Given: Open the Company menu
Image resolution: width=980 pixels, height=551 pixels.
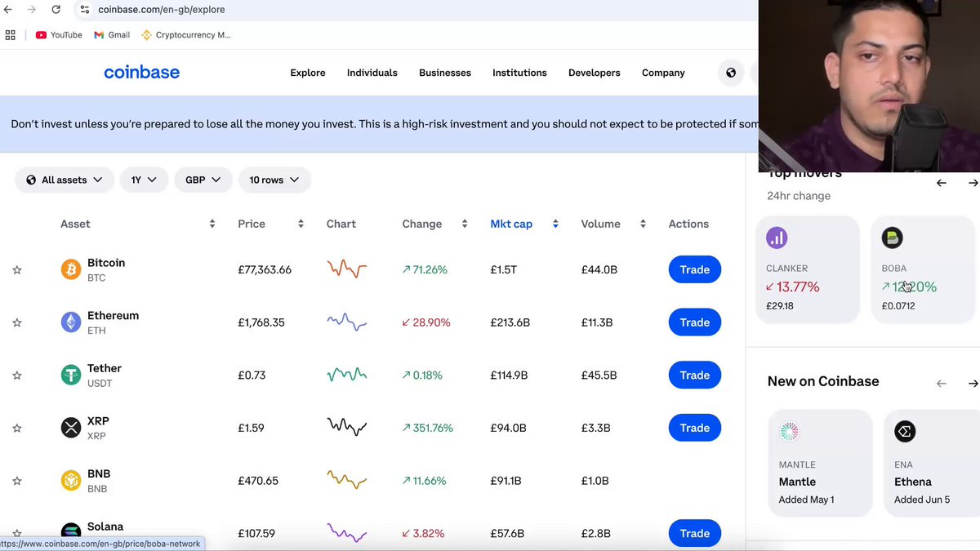Looking at the screenshot, I should (x=663, y=73).
